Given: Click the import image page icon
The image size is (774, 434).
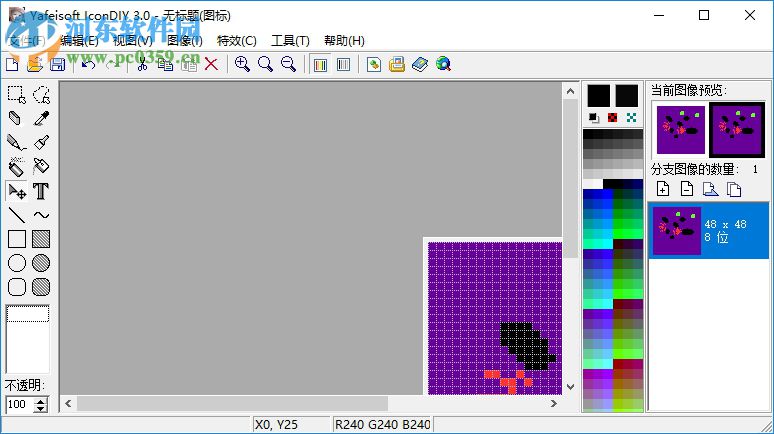Looking at the screenshot, I should click(710, 189).
